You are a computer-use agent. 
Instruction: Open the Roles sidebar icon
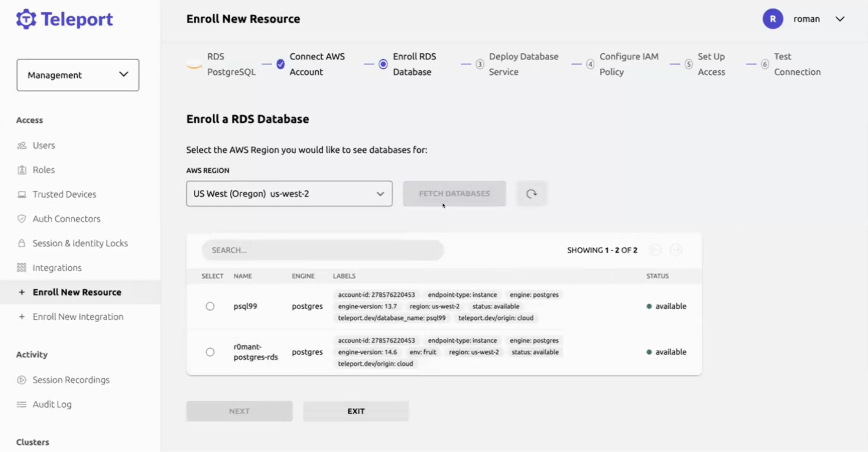coord(22,170)
